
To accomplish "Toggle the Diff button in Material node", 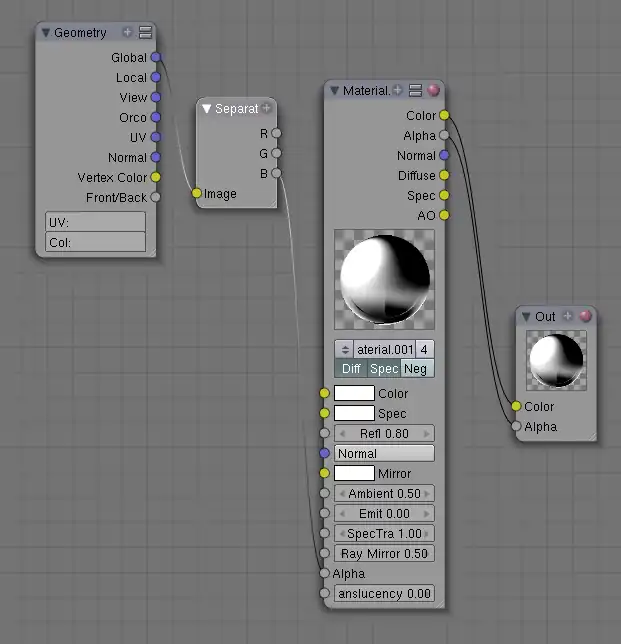I will 351,369.
